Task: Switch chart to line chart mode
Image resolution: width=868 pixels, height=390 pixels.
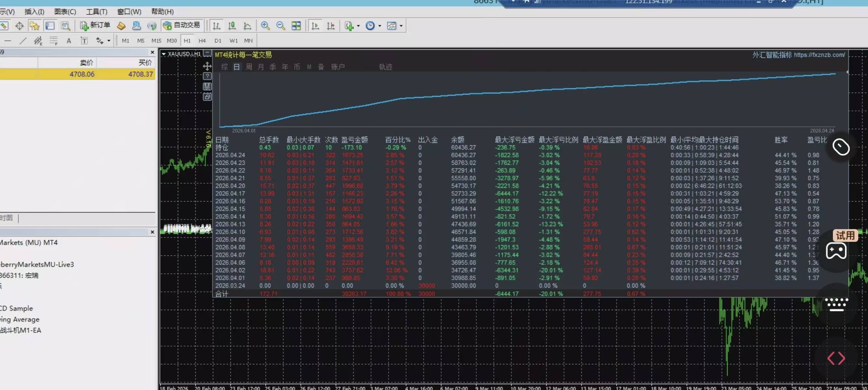Action: [247, 26]
